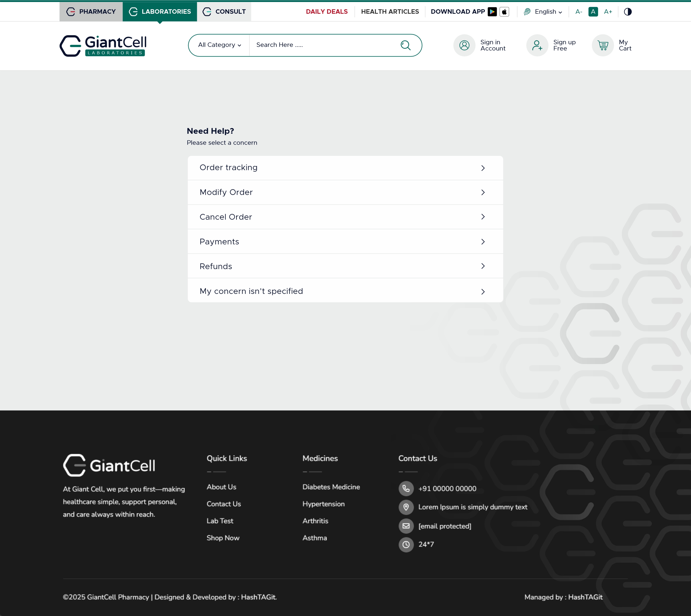Click the Apple App Store icon

504,12
